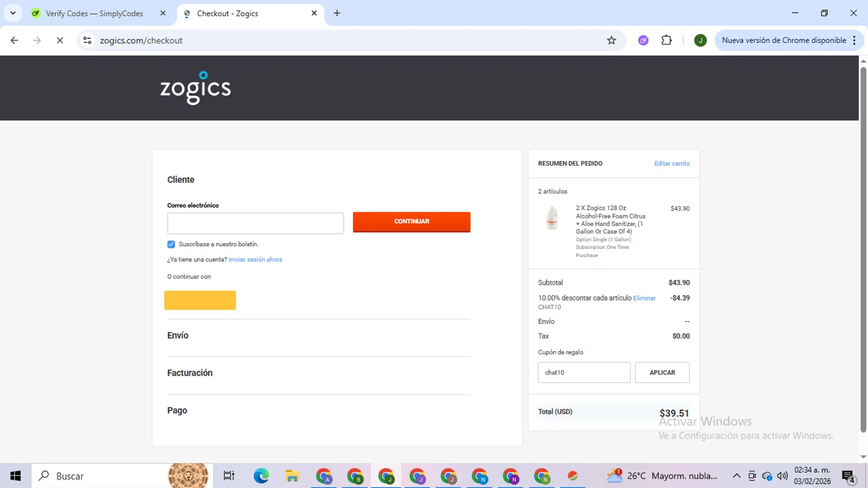Click the APLICAR coupon button
The width and height of the screenshot is (868, 488).
pyautogui.click(x=662, y=373)
